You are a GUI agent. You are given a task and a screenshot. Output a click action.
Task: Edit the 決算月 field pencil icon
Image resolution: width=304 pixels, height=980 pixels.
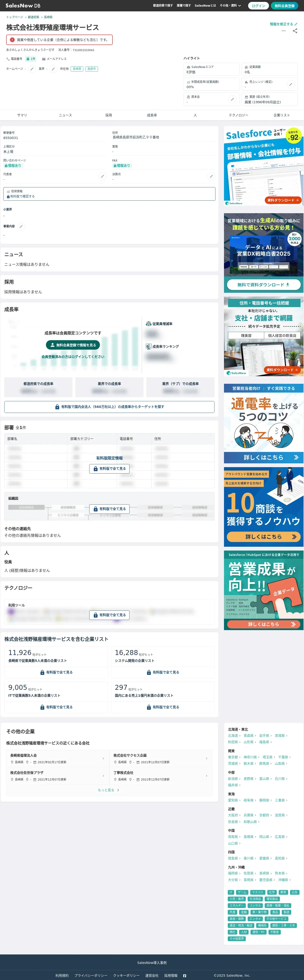tap(211, 176)
